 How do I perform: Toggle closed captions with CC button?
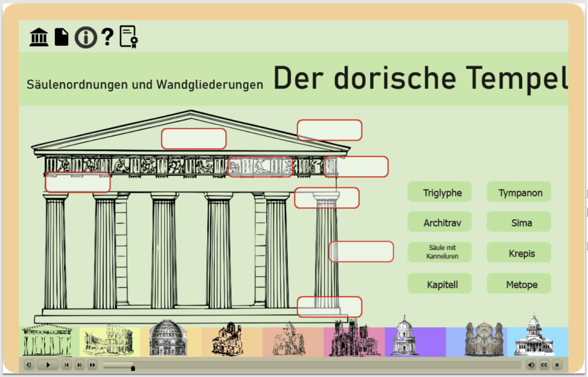click(544, 365)
